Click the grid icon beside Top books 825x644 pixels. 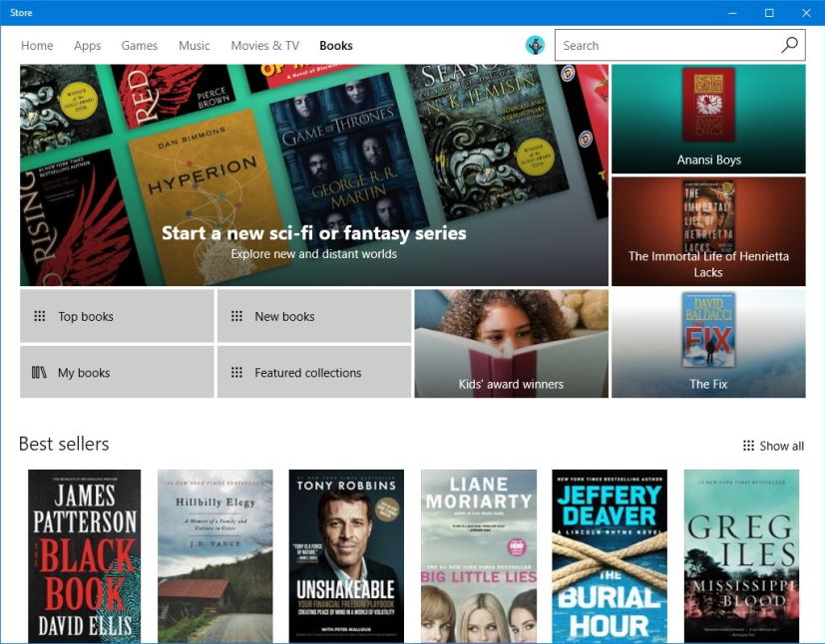[40, 316]
